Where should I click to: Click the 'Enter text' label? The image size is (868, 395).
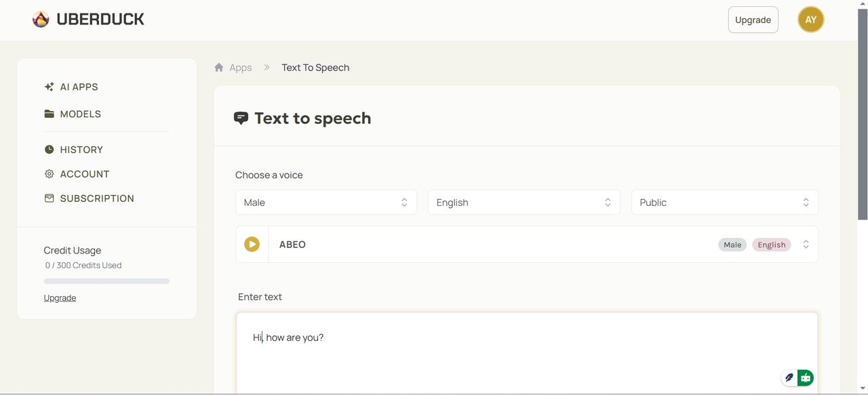pos(260,297)
